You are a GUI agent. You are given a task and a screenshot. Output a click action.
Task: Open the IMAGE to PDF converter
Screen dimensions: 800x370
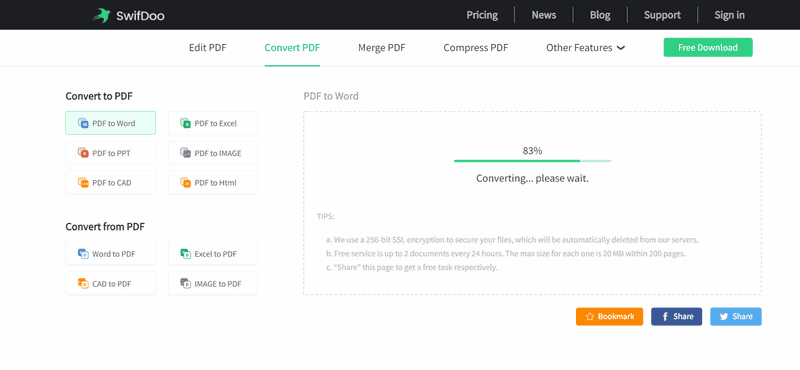[213, 283]
